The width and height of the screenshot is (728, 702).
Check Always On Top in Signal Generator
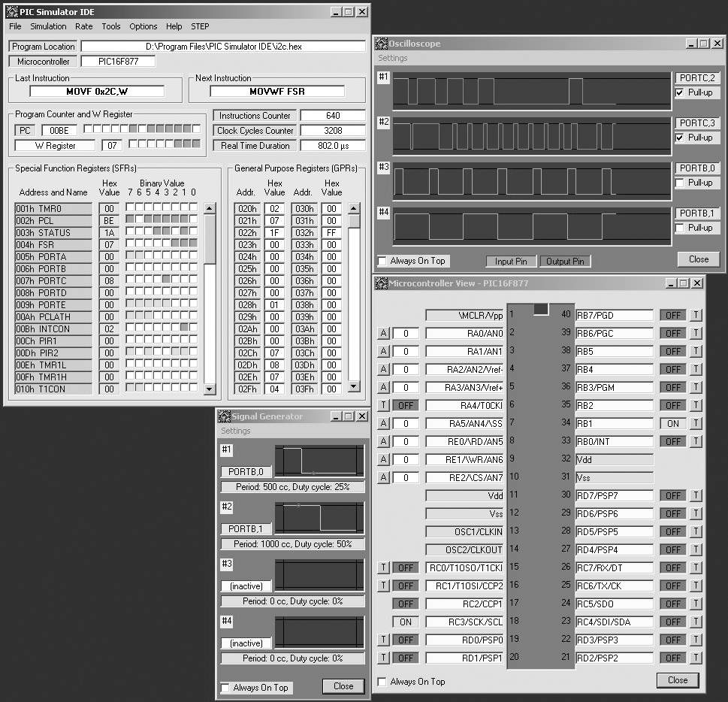point(225,688)
